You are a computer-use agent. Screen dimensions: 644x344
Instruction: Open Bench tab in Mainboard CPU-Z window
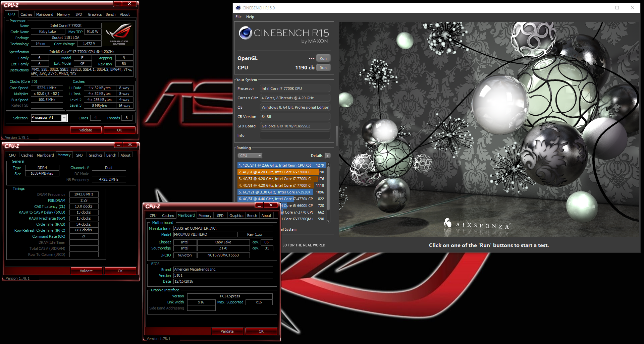click(x=252, y=216)
